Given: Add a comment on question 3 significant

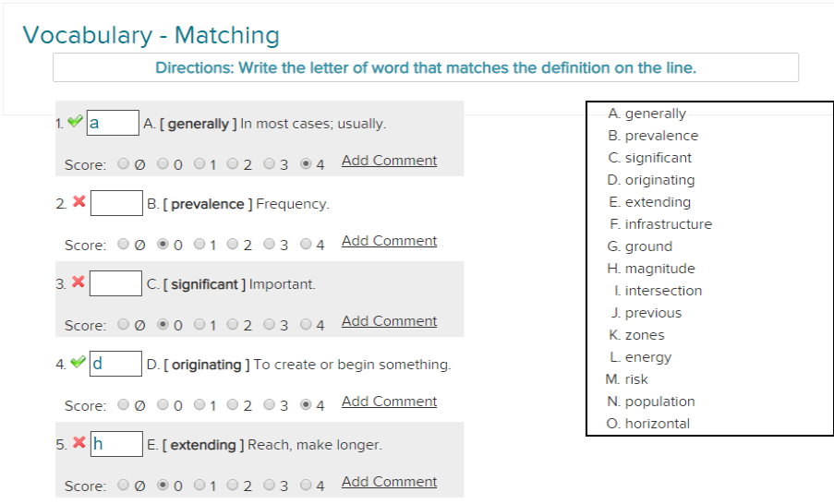Looking at the screenshot, I should pos(390,321).
